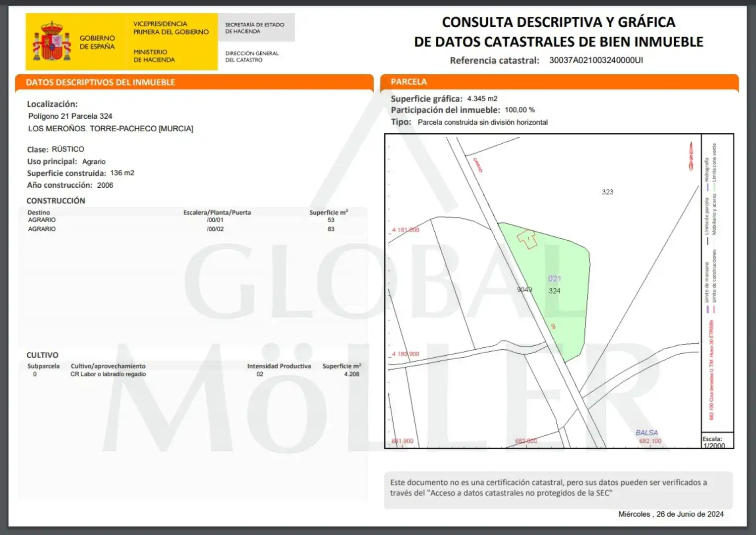This screenshot has height=535, width=756.
Task: Click the 'Superficie gráfica:' label
Action: pyautogui.click(x=426, y=99)
